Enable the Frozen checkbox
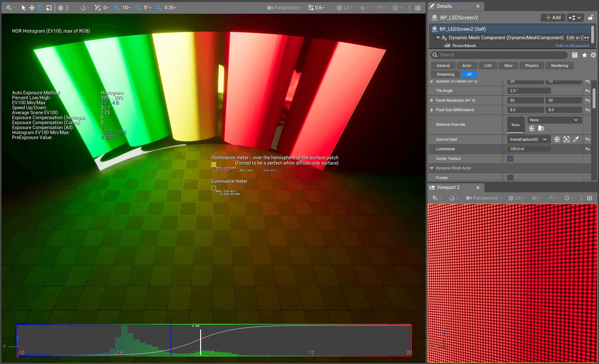 [x=510, y=178]
